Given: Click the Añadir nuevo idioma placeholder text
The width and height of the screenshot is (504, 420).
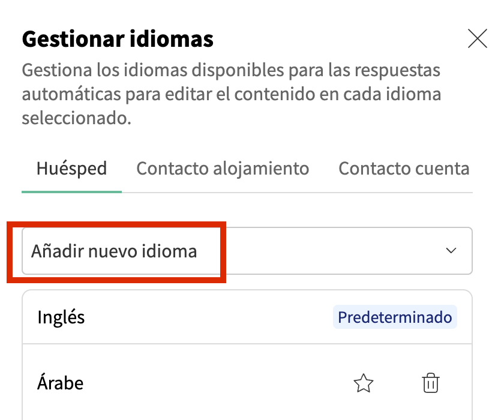Looking at the screenshot, I should click(x=114, y=251).
